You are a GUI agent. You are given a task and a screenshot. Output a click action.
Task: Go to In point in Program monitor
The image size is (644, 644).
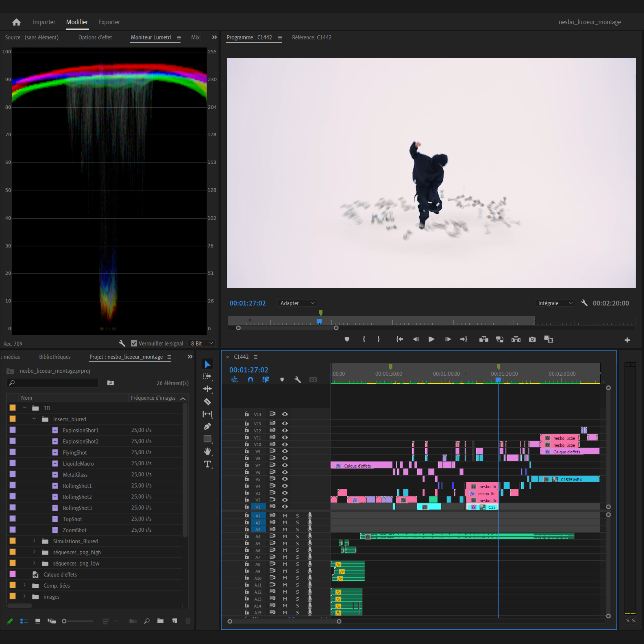tap(400, 339)
